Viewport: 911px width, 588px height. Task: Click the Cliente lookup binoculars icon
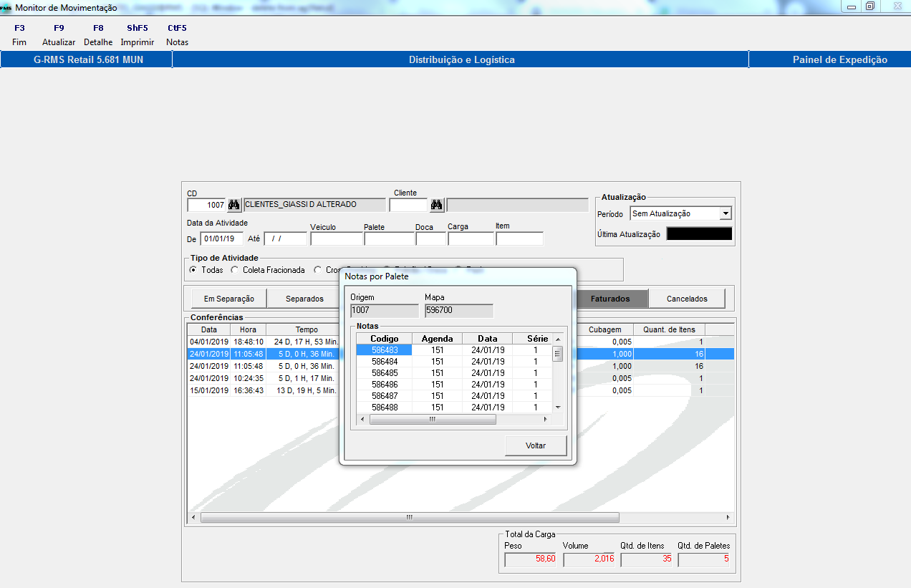(437, 205)
